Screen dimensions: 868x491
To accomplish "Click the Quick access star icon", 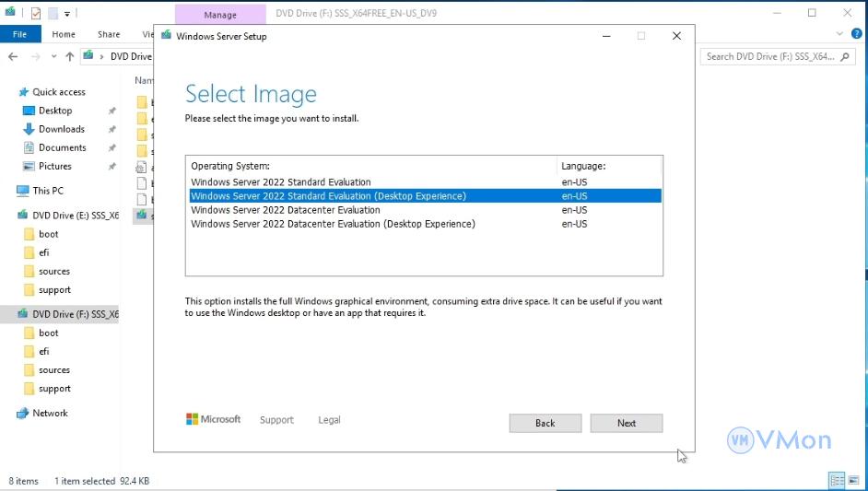I will pos(23,92).
